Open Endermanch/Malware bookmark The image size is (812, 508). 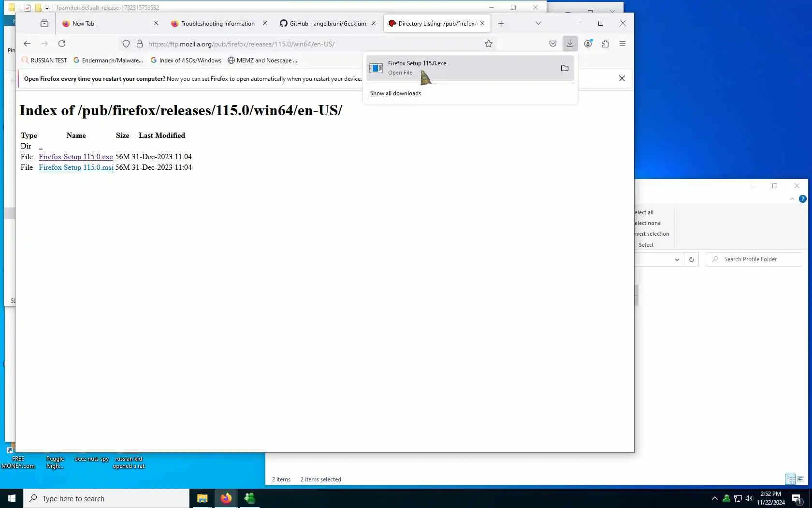point(108,60)
